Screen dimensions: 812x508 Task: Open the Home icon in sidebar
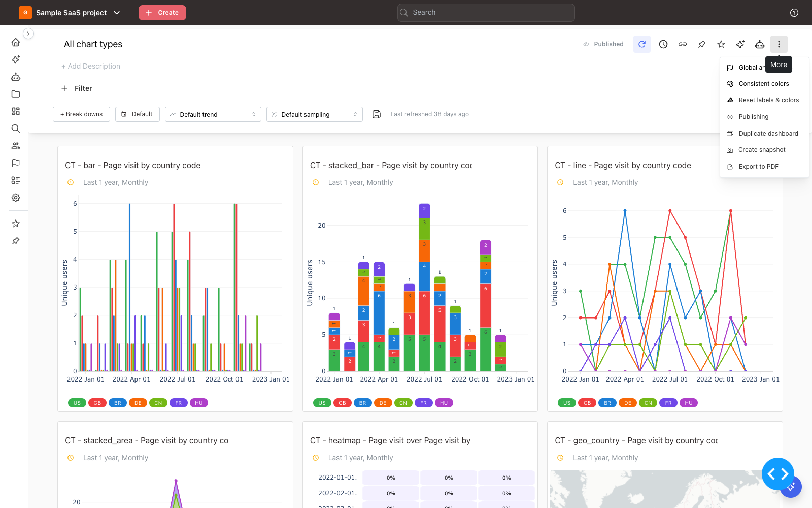(16, 42)
